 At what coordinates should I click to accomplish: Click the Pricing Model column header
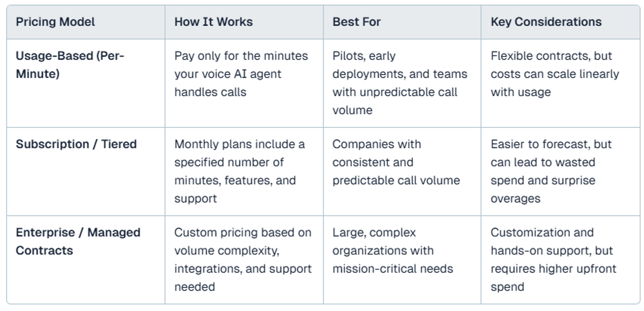[x=55, y=22]
